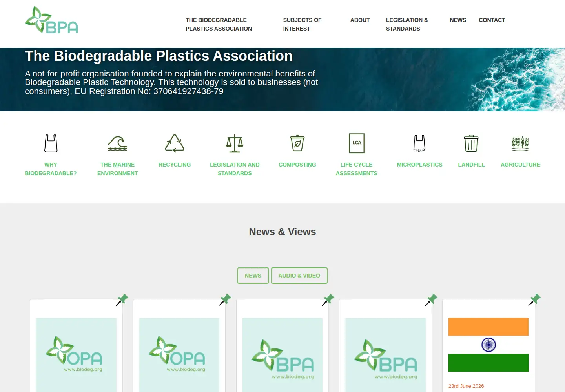Click the microplastics bag icon

pyautogui.click(x=419, y=143)
